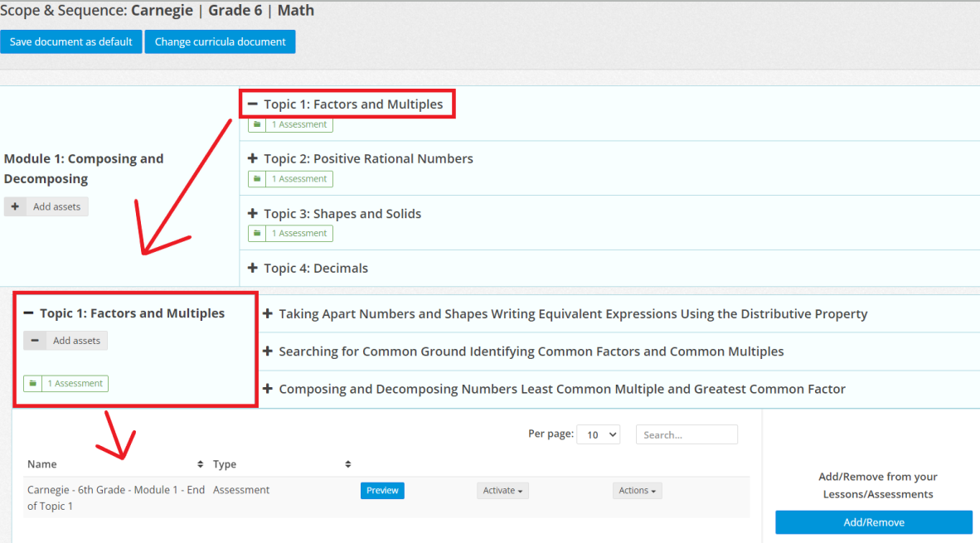Click plus icon on Module 1 Add assets
The image size is (980, 543).
pos(15,206)
